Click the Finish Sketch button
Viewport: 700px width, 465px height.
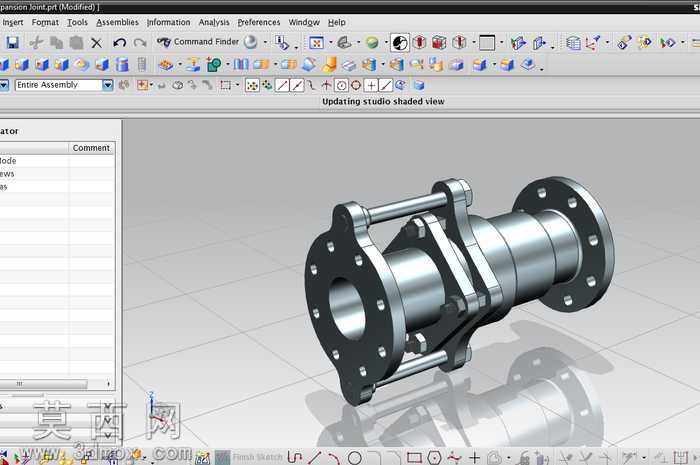click(249, 457)
